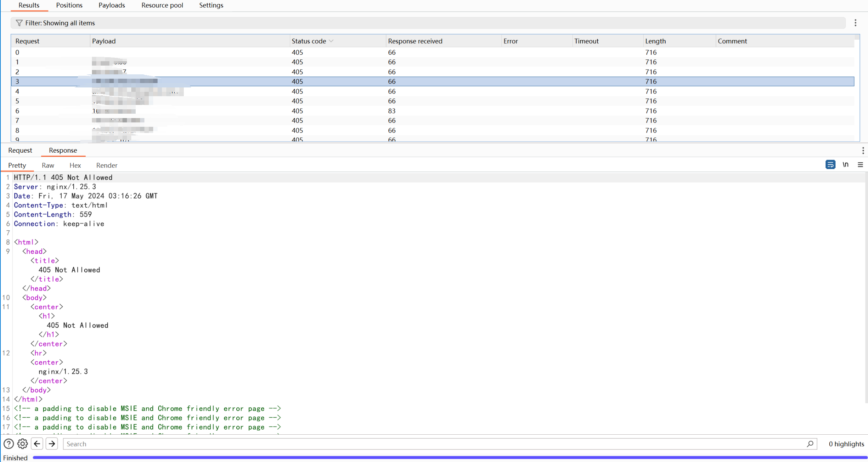This screenshot has width=868, height=462.
Task: Click the Server: nginx/1.25.3 header line
Action: coord(55,187)
